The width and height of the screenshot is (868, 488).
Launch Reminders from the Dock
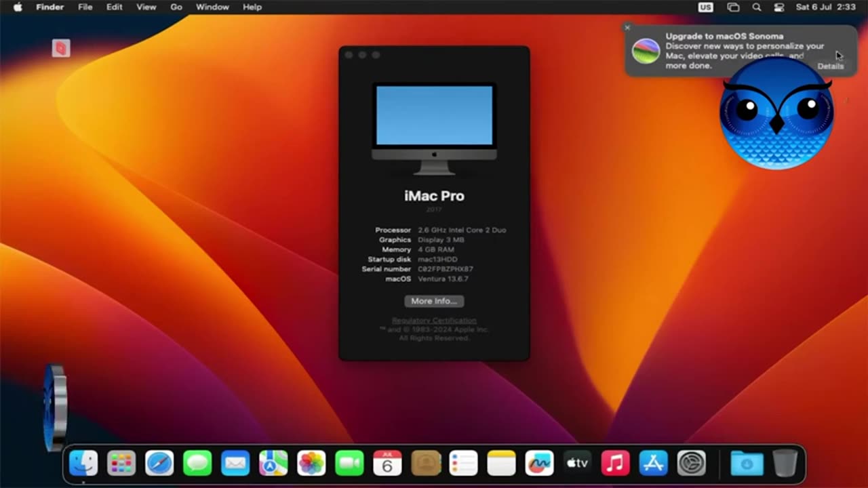pos(464,464)
